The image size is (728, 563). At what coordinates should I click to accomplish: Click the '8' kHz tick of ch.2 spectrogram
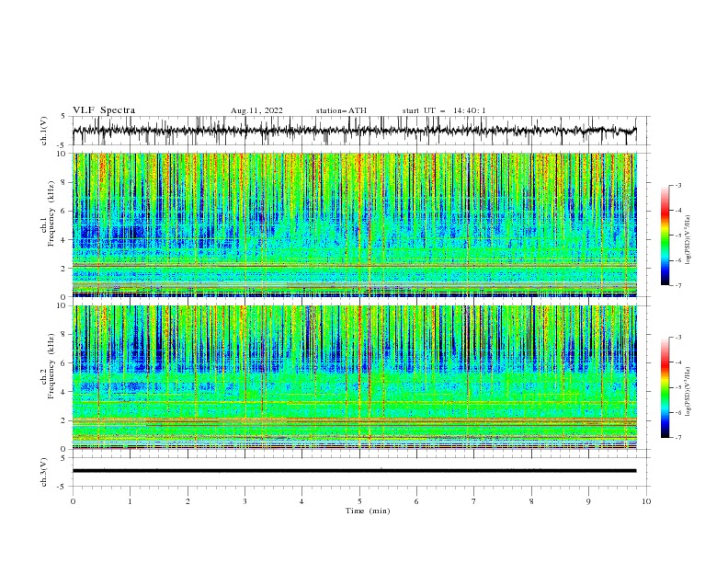[64, 335]
